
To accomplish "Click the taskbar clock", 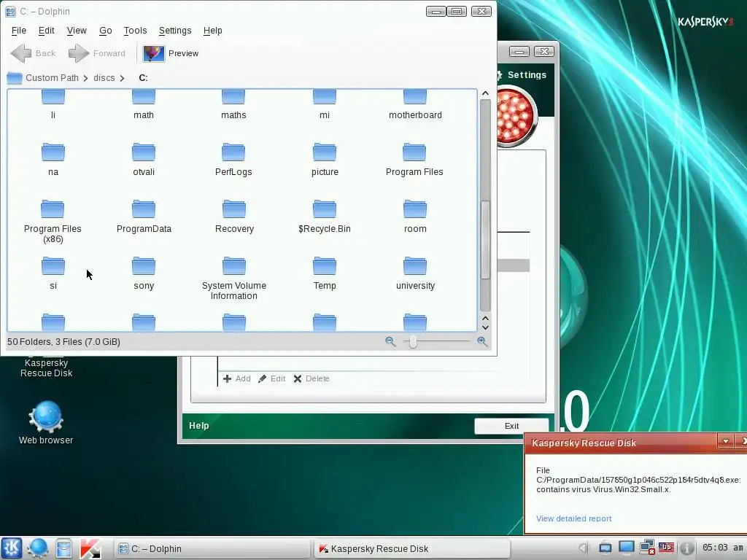I will [722, 548].
